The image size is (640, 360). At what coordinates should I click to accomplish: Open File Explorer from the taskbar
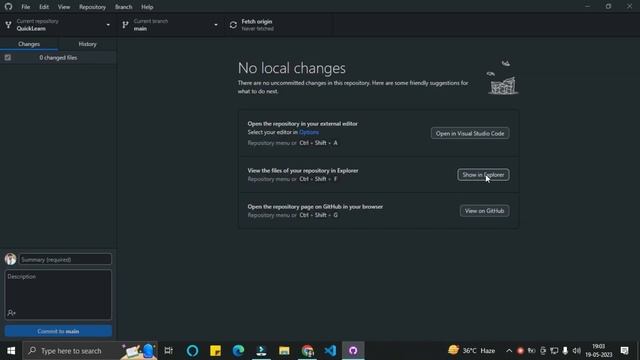[x=284, y=351]
